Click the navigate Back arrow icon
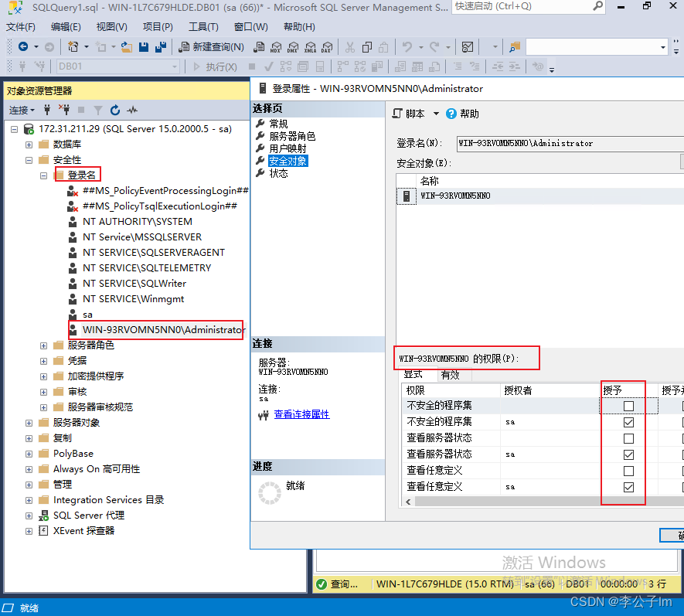 pyautogui.click(x=23, y=46)
